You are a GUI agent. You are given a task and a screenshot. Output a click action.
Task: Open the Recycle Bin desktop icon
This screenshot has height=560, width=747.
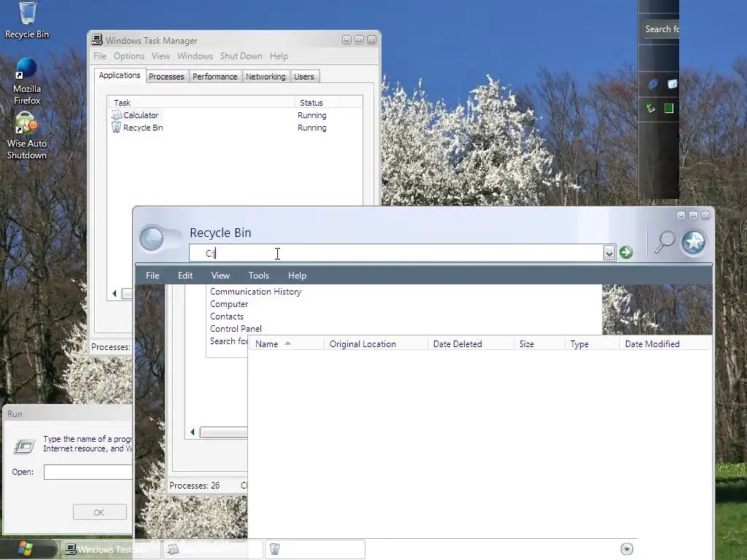(x=27, y=20)
